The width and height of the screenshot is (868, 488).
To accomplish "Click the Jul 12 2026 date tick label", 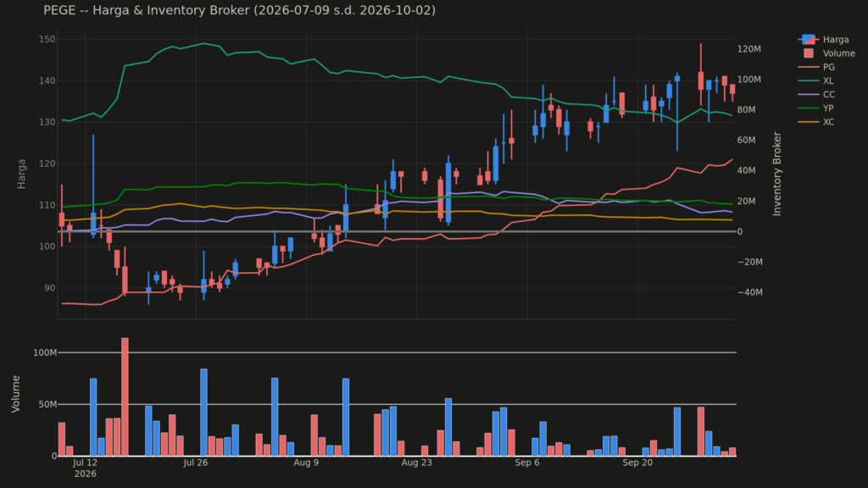I will [x=86, y=468].
